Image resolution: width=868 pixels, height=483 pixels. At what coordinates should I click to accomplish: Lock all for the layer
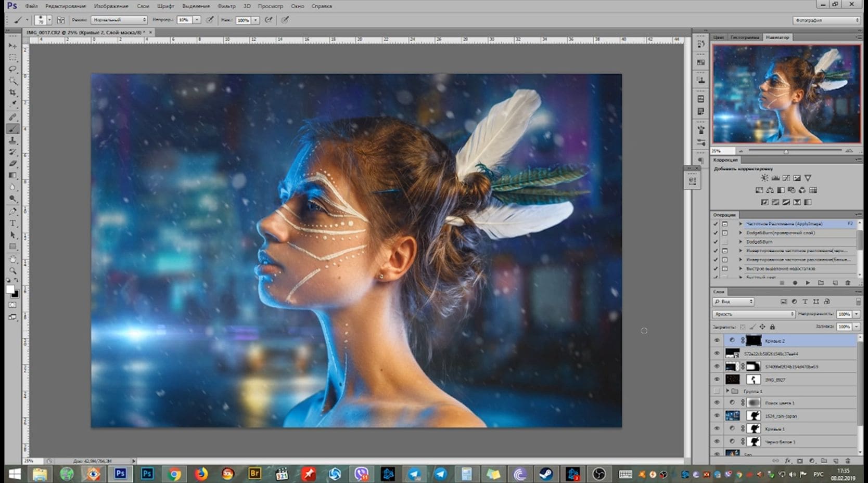point(772,327)
